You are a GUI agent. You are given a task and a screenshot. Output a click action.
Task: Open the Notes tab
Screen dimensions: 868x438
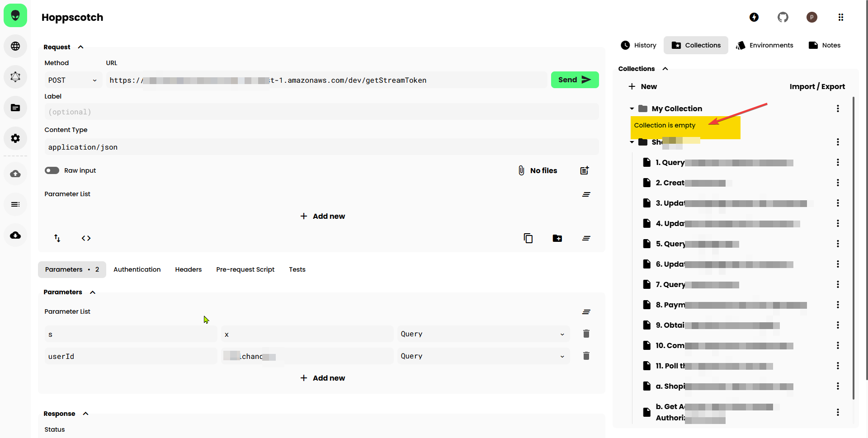pos(825,45)
